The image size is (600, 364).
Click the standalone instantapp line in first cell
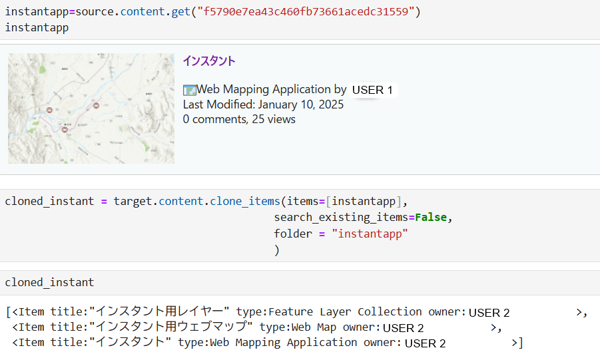click(x=37, y=27)
